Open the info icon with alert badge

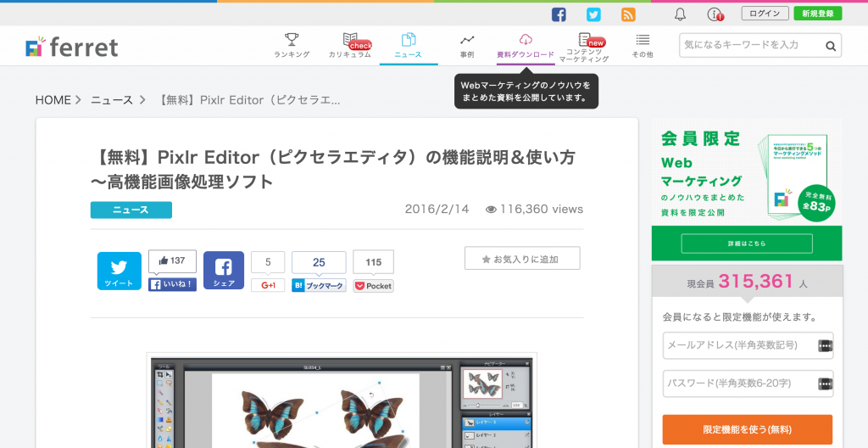pyautogui.click(x=715, y=15)
